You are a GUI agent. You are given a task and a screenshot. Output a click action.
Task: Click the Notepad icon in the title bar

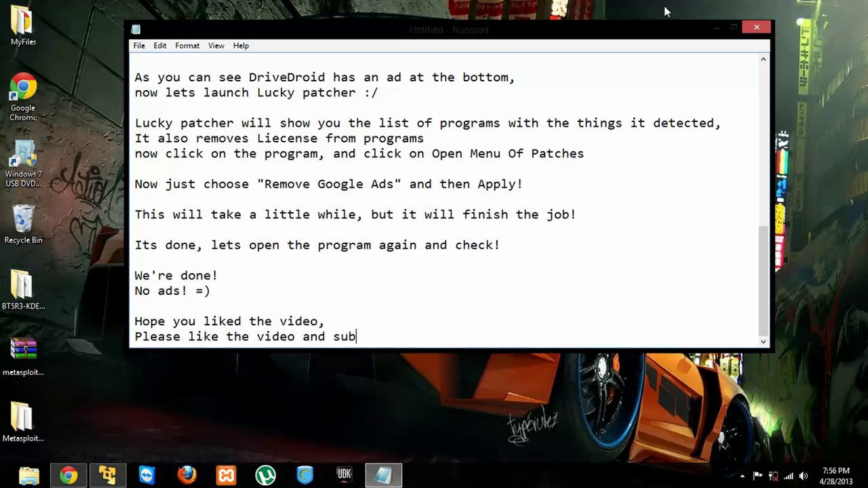click(x=136, y=29)
